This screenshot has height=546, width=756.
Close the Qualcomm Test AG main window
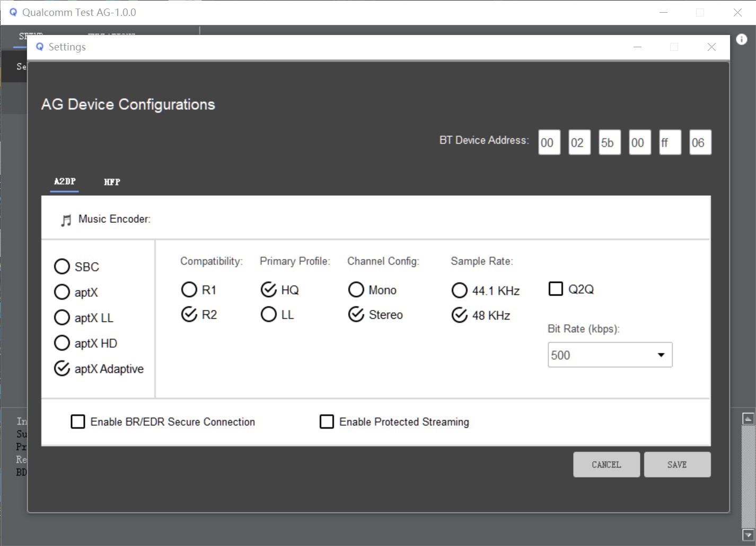[737, 12]
